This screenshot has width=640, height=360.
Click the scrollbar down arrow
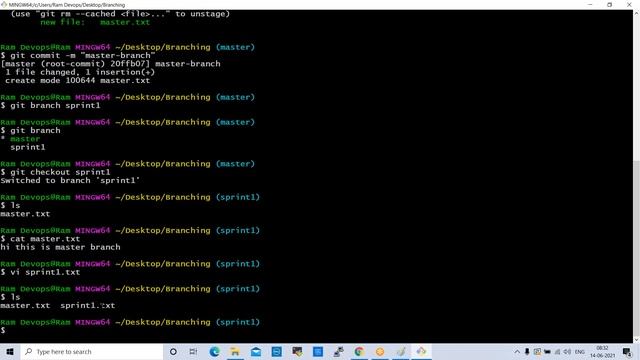coord(636,340)
